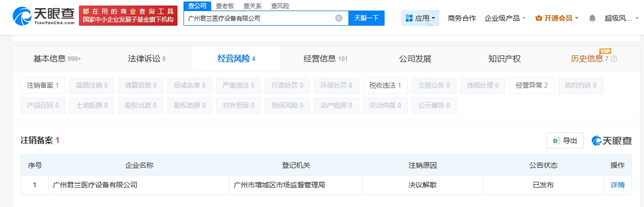Click the help icon beside 历史信息
This screenshot has width=644, height=207.
(614, 59)
